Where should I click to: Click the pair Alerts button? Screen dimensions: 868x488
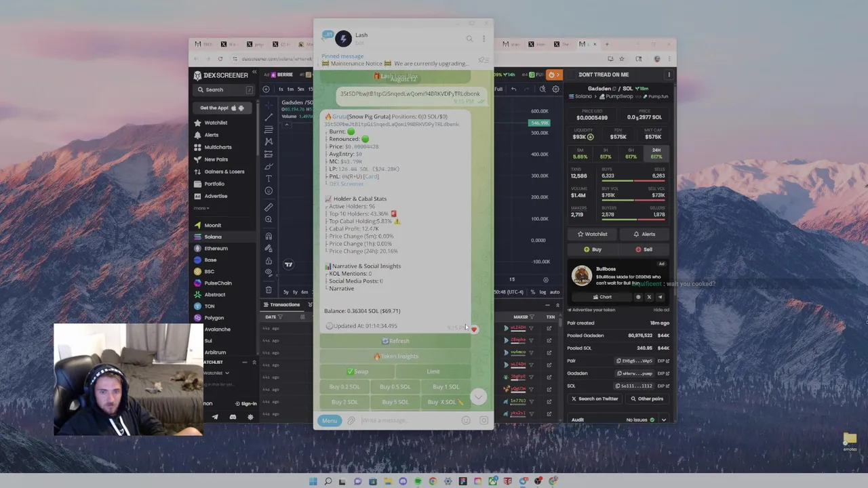tap(644, 234)
